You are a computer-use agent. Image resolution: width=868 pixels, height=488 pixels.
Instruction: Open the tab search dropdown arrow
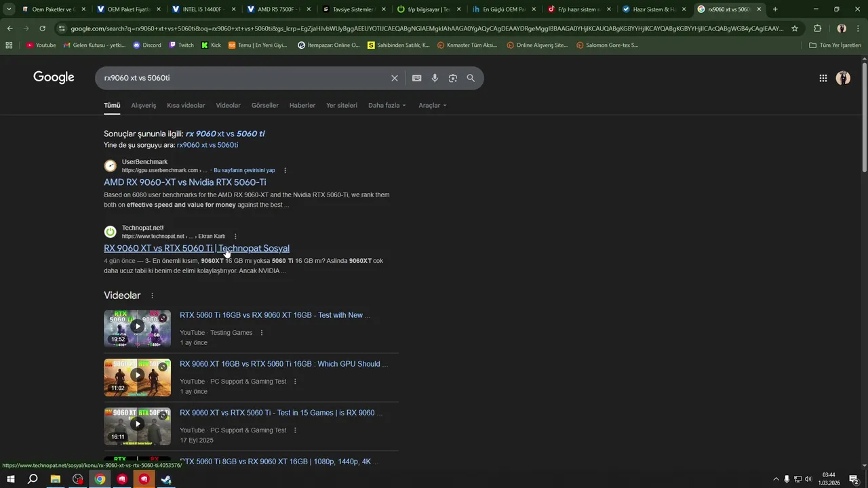(9, 9)
